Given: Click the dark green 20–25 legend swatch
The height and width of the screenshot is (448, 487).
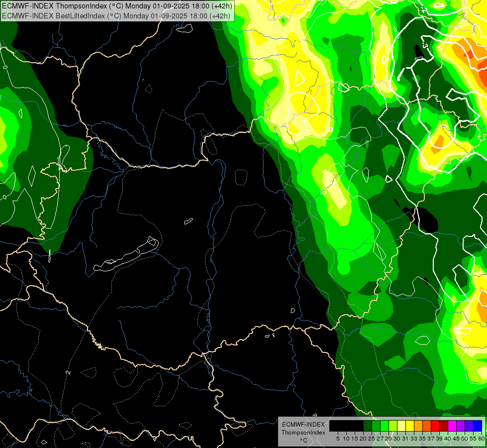Looking at the screenshot, I should 368,426.
